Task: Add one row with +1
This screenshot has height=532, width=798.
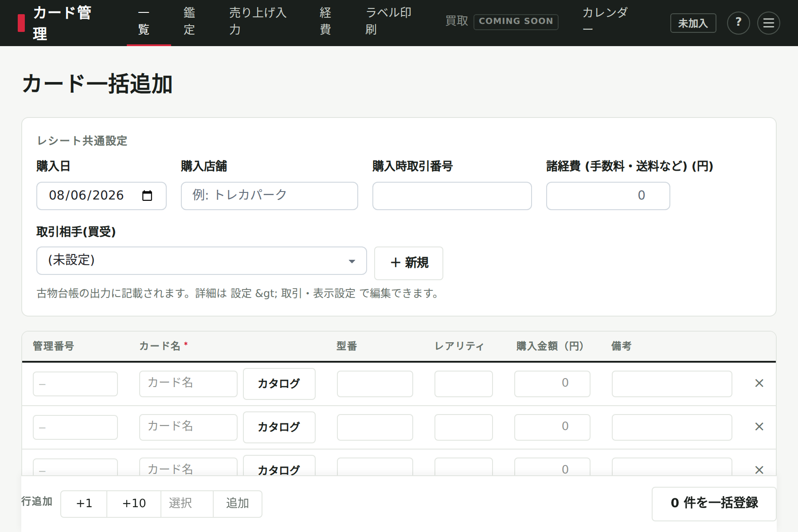Action: (84, 504)
